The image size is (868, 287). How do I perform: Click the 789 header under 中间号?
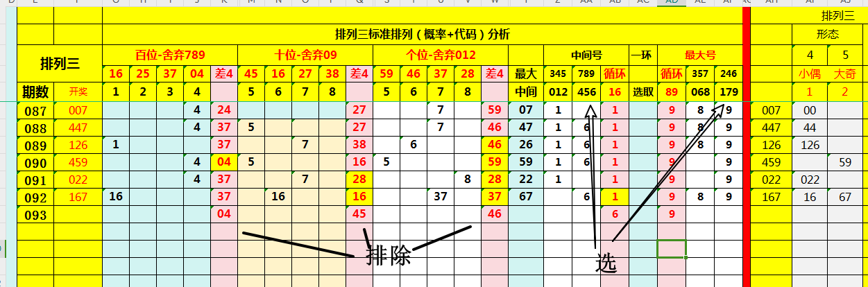pyautogui.click(x=586, y=73)
